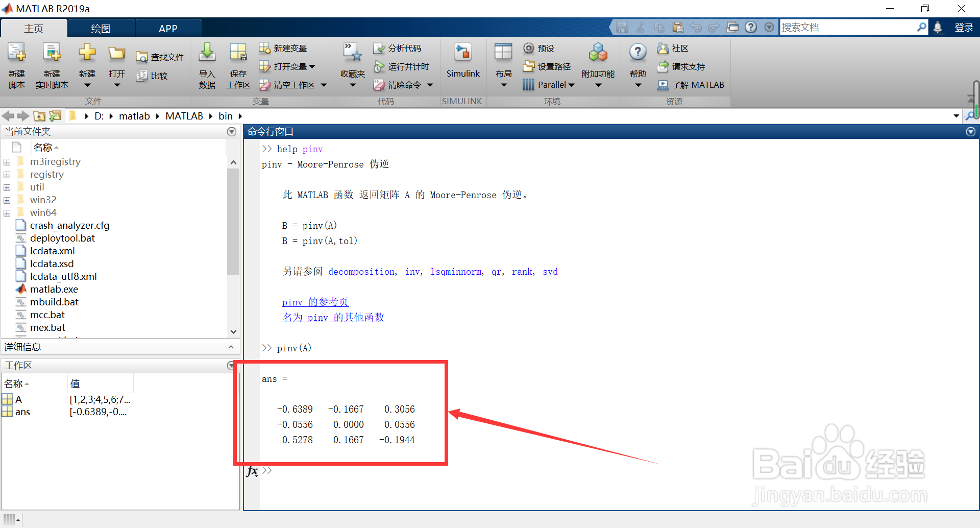This screenshot has height=528, width=980.
Task: Open the Help (帮助) dropdown
Action: [638, 86]
